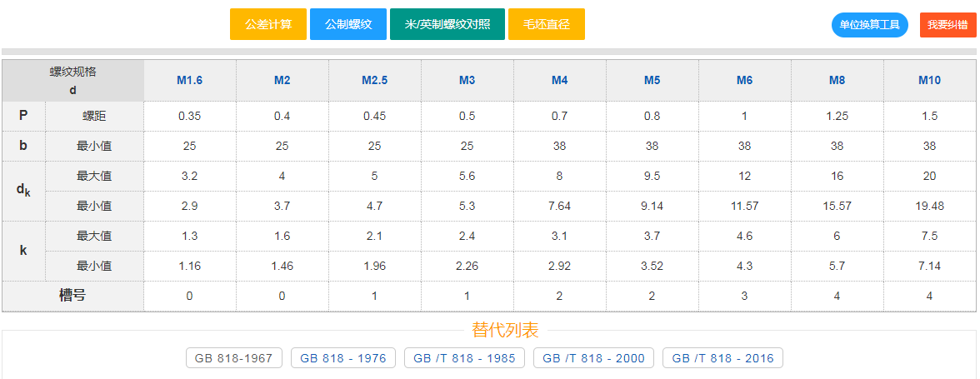Screen dimensions: 980x379
Task: Click the M3 thread size header
Action: click(467, 81)
